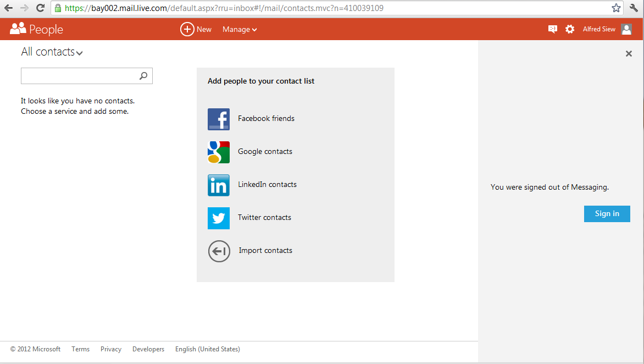This screenshot has width=644, height=364.
Task: Click 'You were signed out of Messaging.' text
Action: [x=549, y=187]
